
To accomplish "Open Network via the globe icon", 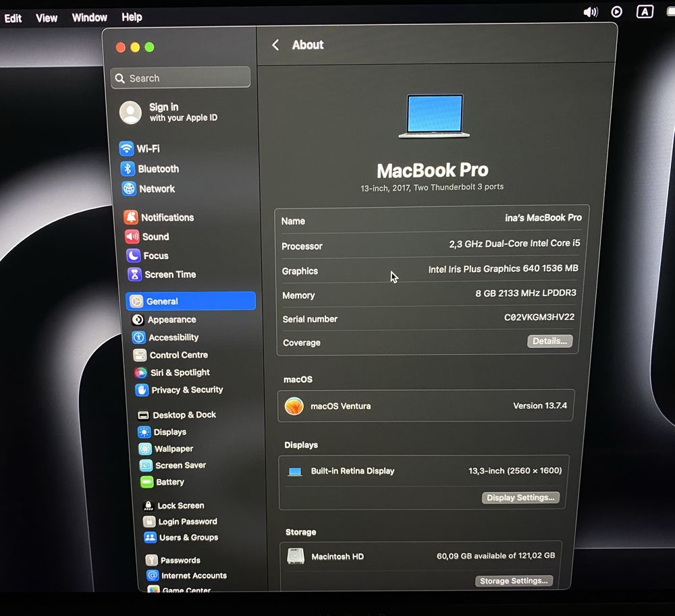I will pyautogui.click(x=129, y=188).
